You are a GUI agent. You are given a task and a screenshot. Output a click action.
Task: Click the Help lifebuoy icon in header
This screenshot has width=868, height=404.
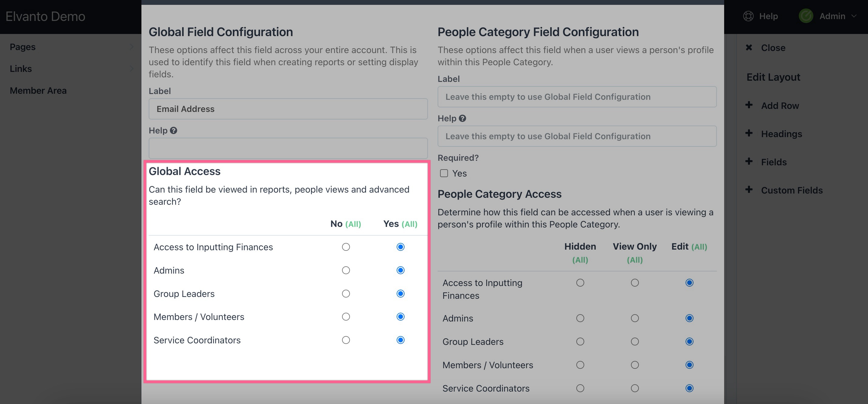pos(748,16)
